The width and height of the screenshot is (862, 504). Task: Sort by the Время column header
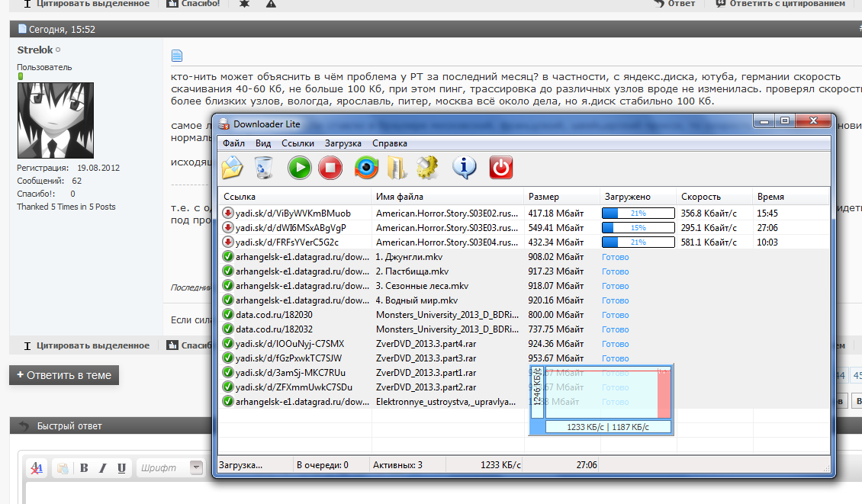791,196
